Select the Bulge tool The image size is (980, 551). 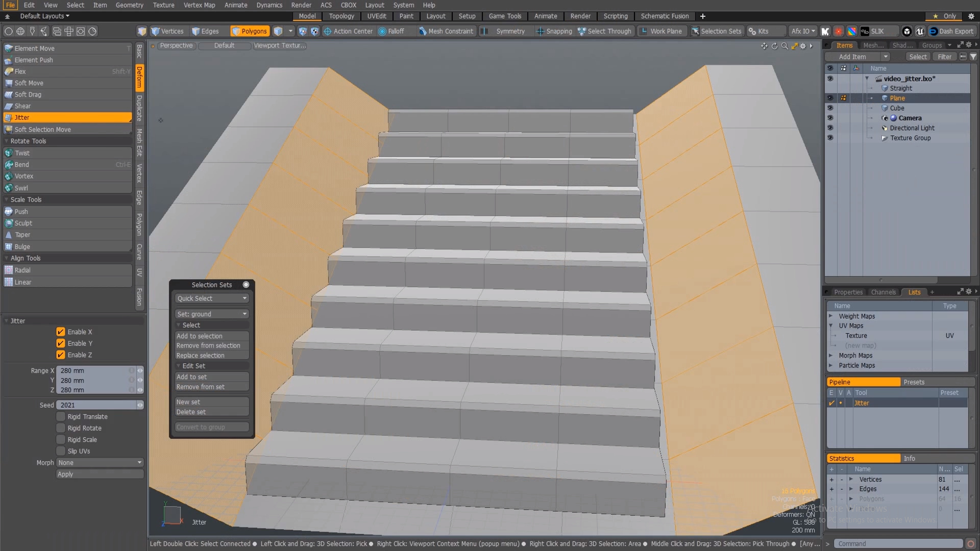[x=67, y=246]
